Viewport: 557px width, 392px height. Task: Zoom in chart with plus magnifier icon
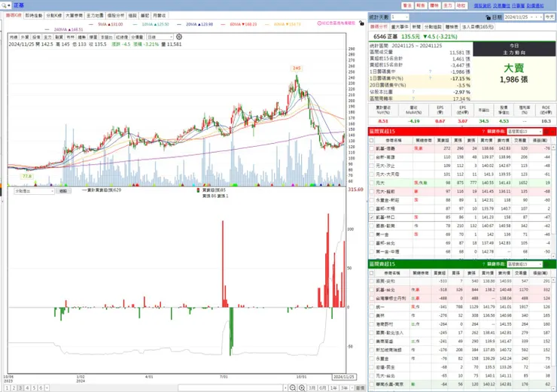302,387
